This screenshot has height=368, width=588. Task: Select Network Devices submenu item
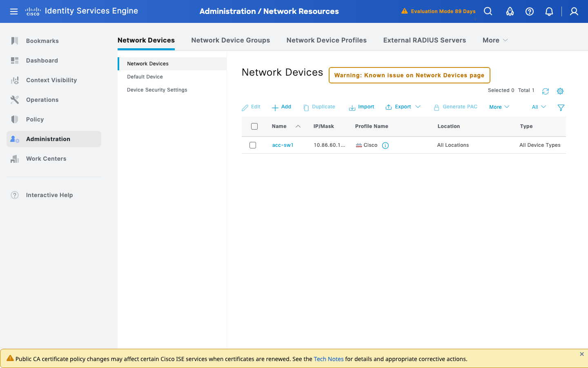pos(172,64)
